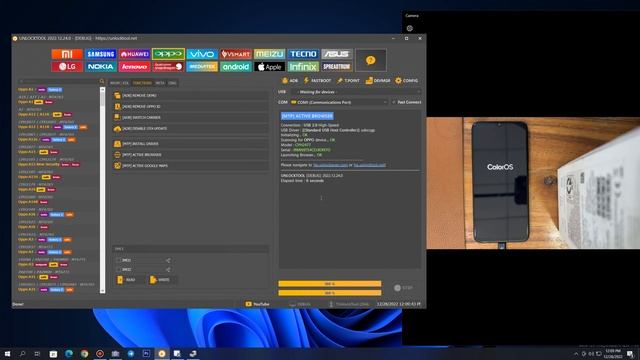Open the help question-mark bubble
The width and height of the screenshot is (640, 360).
(371, 60)
